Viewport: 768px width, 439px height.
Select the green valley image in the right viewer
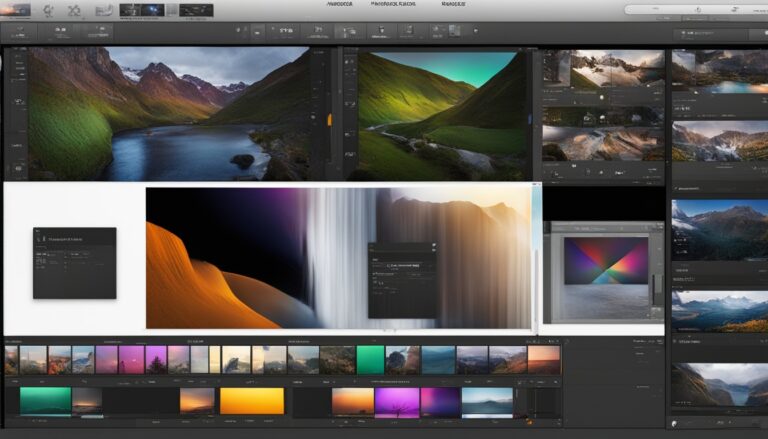point(442,116)
